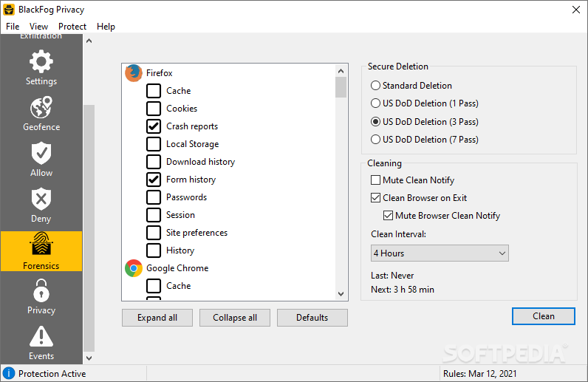Toggle Mute Browser Clean Notify
The image size is (588, 382).
coord(388,216)
